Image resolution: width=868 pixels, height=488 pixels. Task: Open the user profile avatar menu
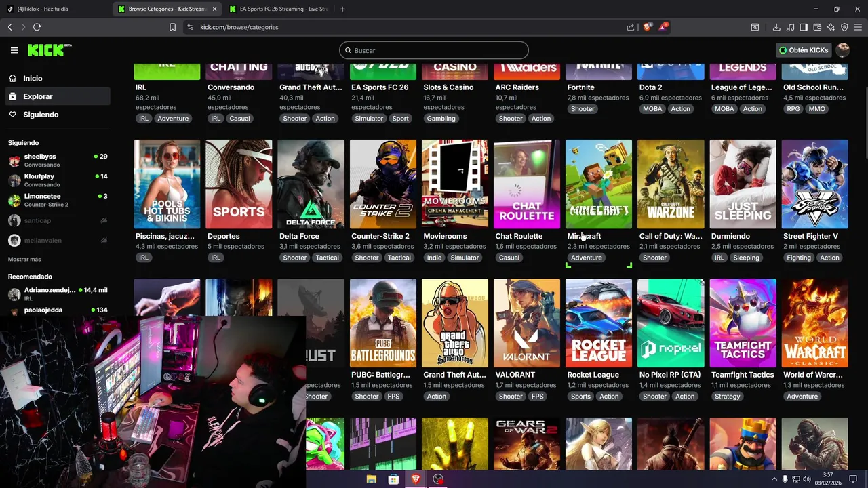[843, 50]
